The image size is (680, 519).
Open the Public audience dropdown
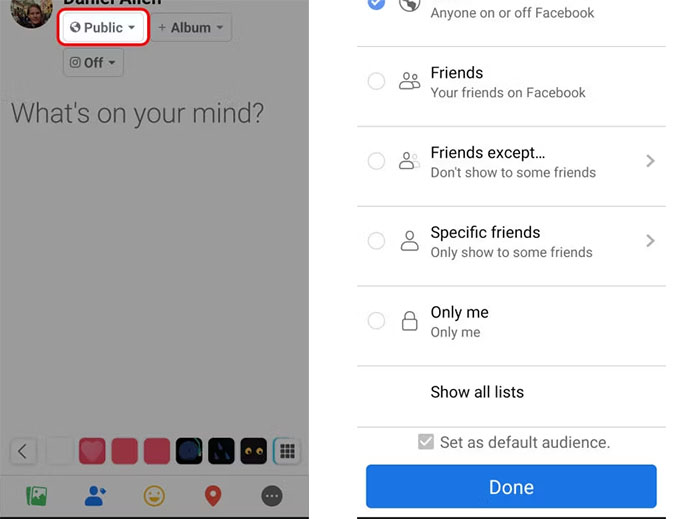coord(103,27)
